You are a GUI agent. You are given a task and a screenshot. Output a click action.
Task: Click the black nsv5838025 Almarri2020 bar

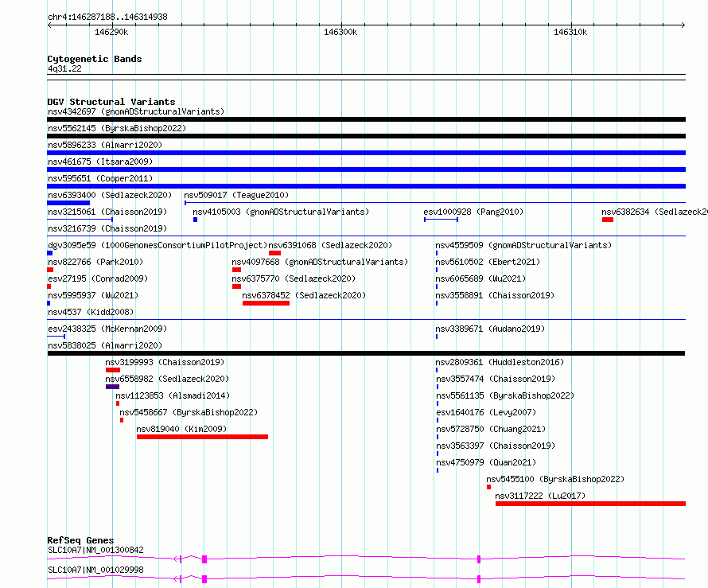point(366,353)
